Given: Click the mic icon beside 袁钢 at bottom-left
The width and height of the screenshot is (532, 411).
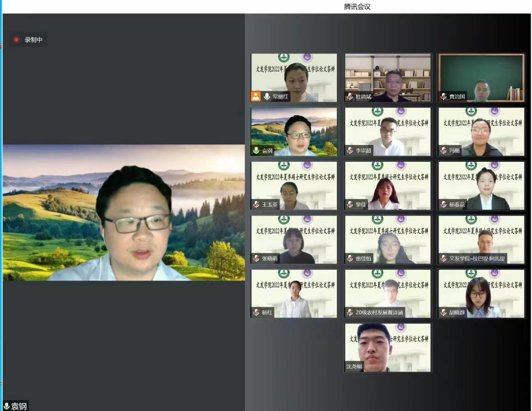Looking at the screenshot, I should [6, 406].
